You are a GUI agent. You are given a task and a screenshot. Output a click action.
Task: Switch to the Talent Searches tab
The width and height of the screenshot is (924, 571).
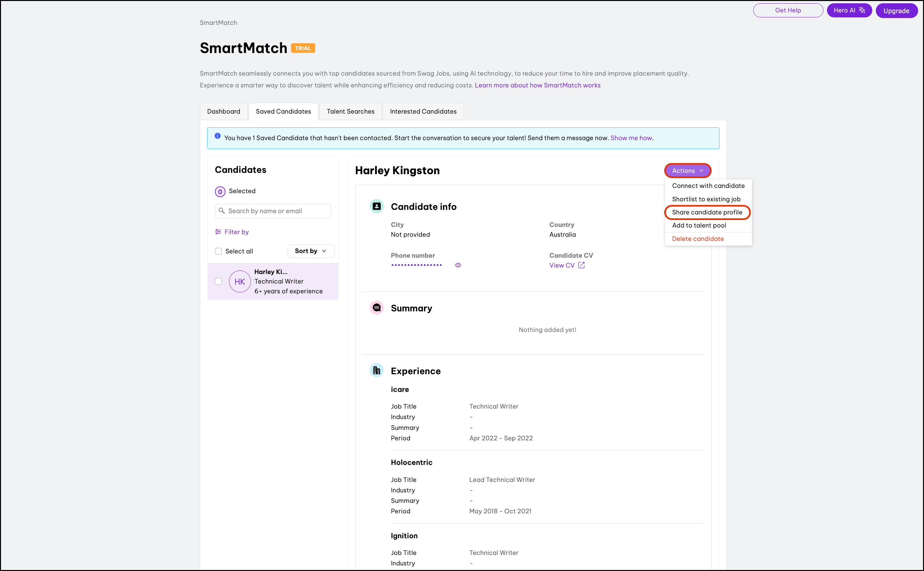click(350, 111)
